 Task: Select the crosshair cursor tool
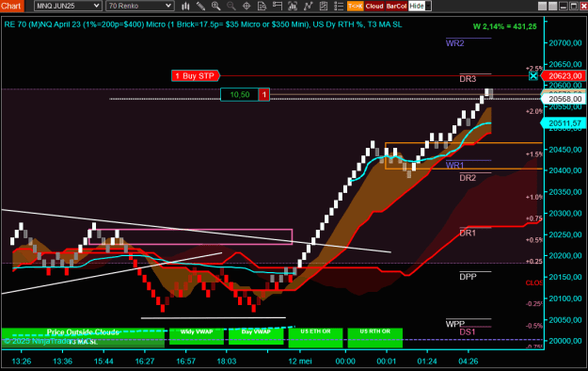[x=246, y=6]
